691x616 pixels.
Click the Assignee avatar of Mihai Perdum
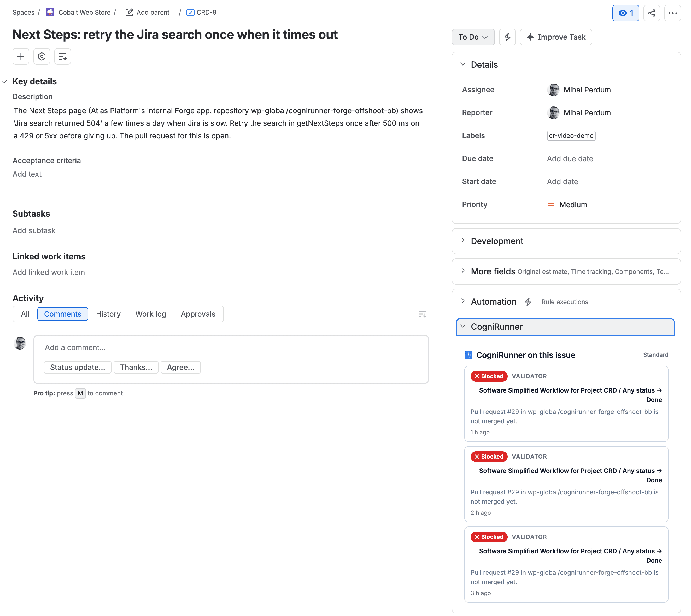[x=553, y=90]
